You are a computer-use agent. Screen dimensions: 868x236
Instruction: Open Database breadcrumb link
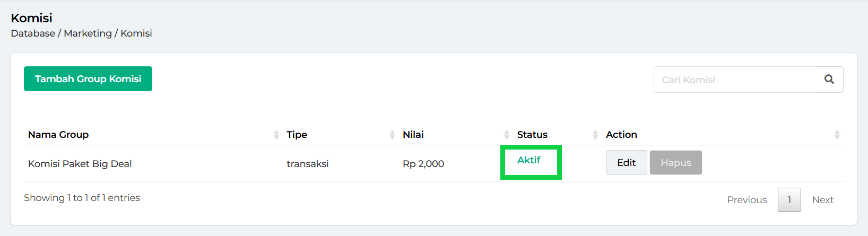(33, 33)
